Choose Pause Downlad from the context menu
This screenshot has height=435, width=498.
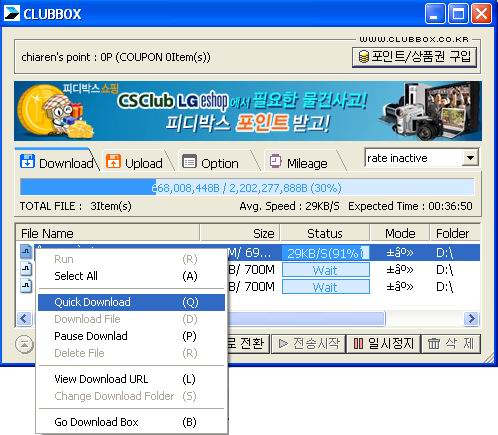pyautogui.click(x=131, y=336)
